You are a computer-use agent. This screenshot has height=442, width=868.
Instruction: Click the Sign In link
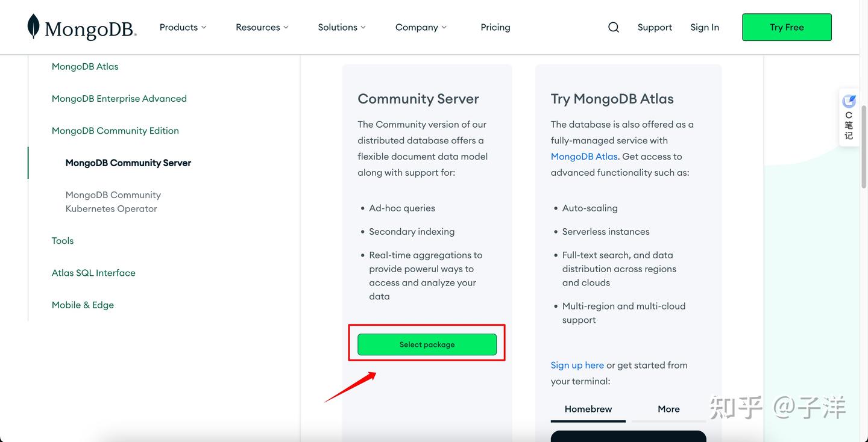tap(704, 27)
